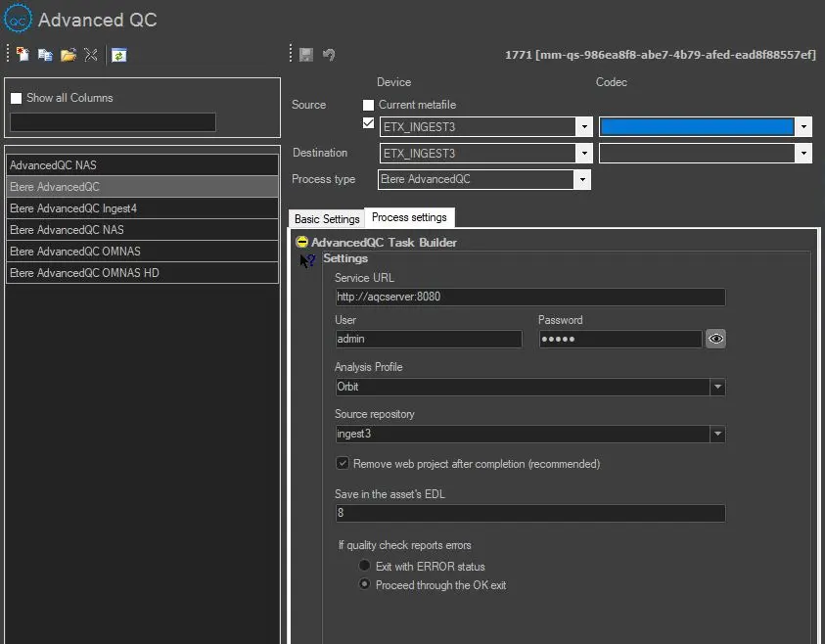Click the Save floppy disk icon
The width and height of the screenshot is (825, 644).
[x=306, y=55]
